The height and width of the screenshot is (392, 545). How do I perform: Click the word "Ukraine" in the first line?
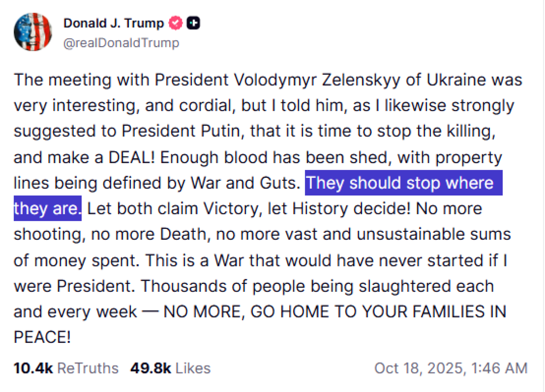pos(456,80)
